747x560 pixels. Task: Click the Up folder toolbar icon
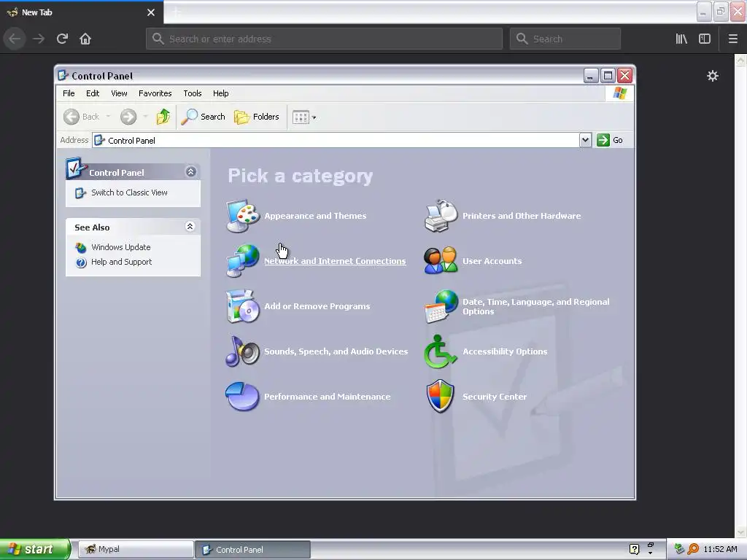[163, 117]
